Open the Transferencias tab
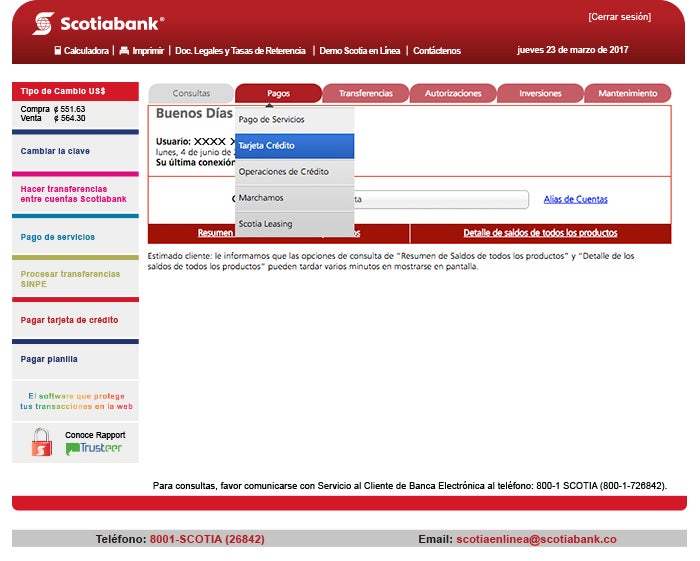 click(365, 93)
